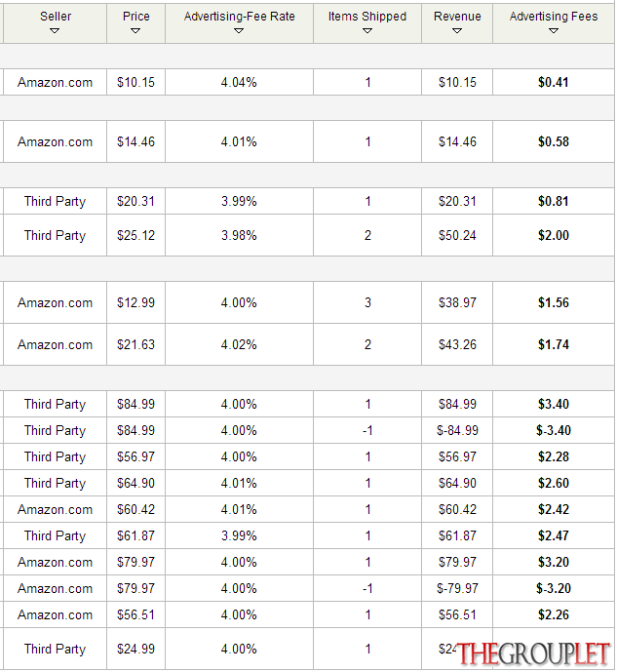Select the $38.97 revenue cell
The height and width of the screenshot is (672, 617).
457,302
